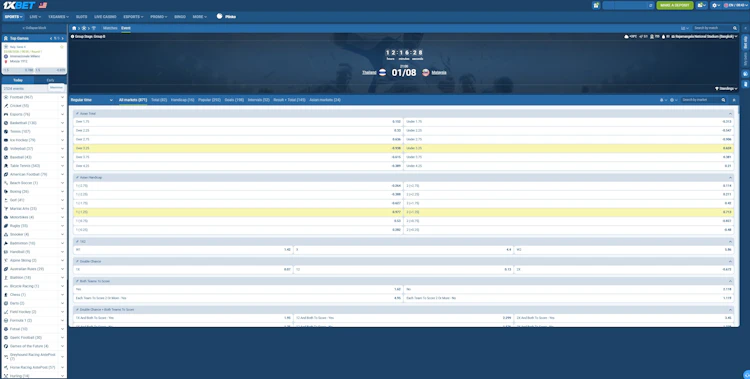
Task: Switch sidebar to Early events
Action: [50, 80]
